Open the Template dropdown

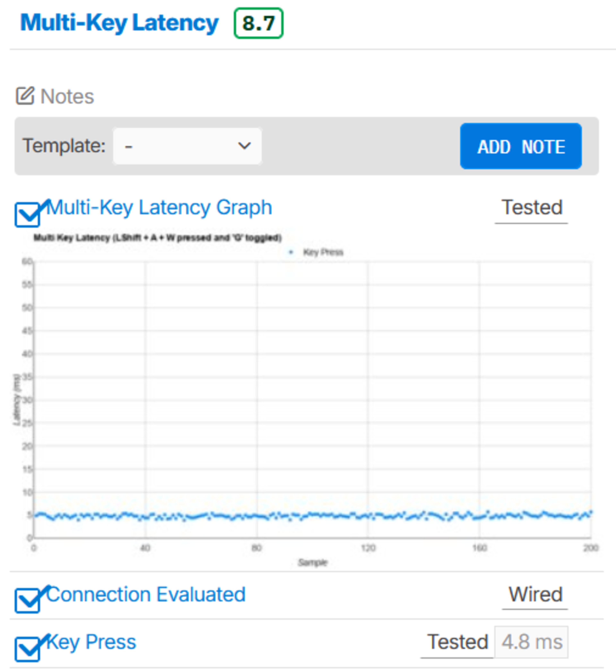coord(187,146)
